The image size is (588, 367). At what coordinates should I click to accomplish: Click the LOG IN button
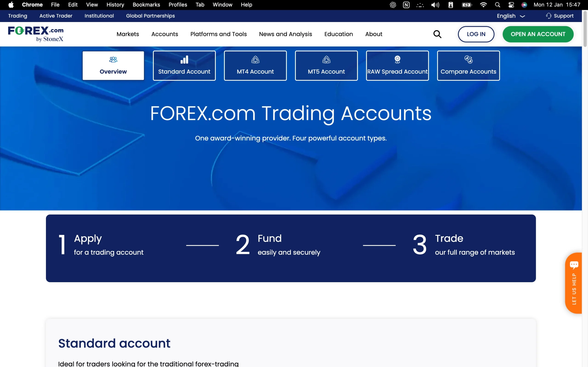tap(476, 34)
